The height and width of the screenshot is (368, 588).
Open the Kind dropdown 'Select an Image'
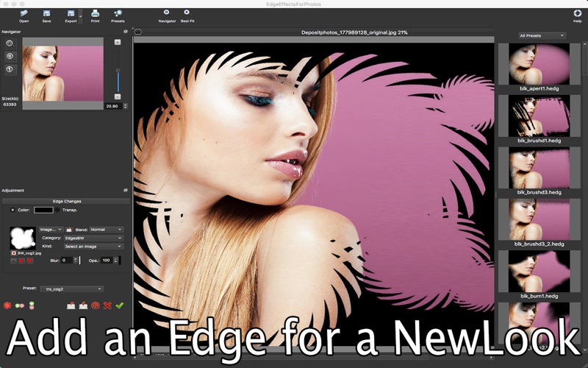93,247
